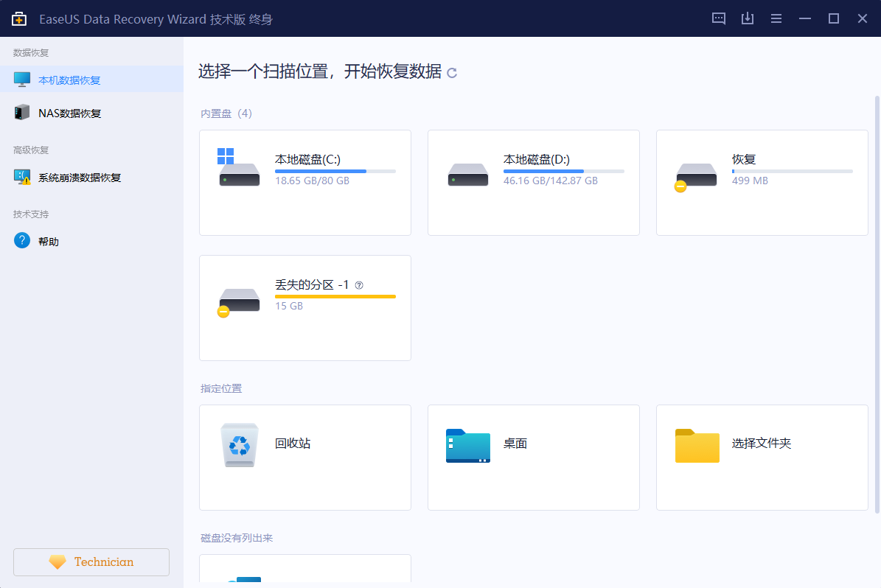This screenshot has height=588, width=881.
Task: Click the Windows drive icon for 本地磁盘(C:)
Action: click(239, 167)
